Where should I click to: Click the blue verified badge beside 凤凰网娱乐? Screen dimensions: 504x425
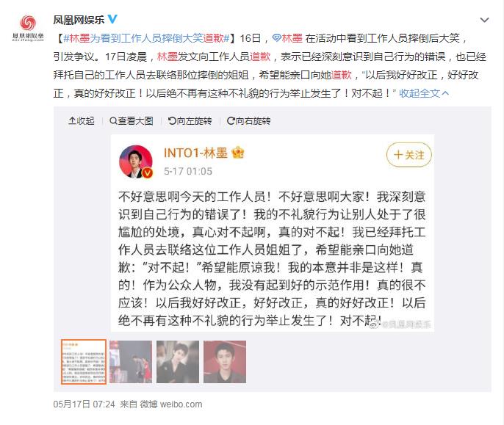click(x=112, y=19)
